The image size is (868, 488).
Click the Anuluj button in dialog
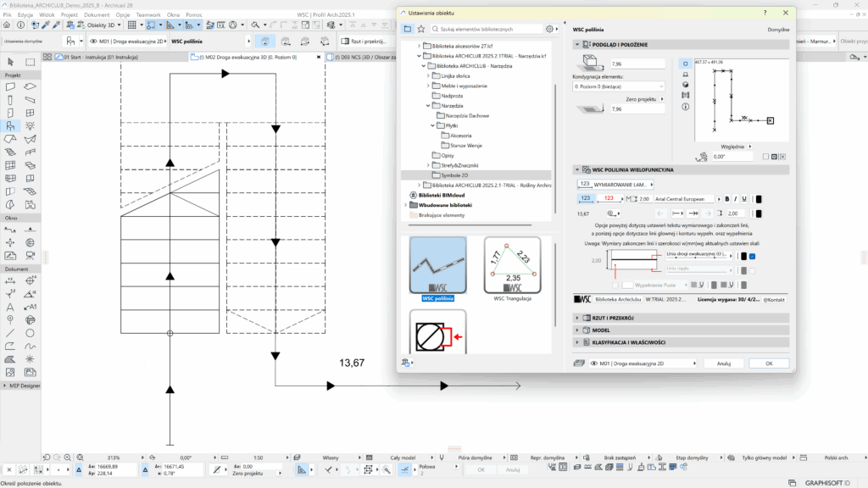(723, 363)
